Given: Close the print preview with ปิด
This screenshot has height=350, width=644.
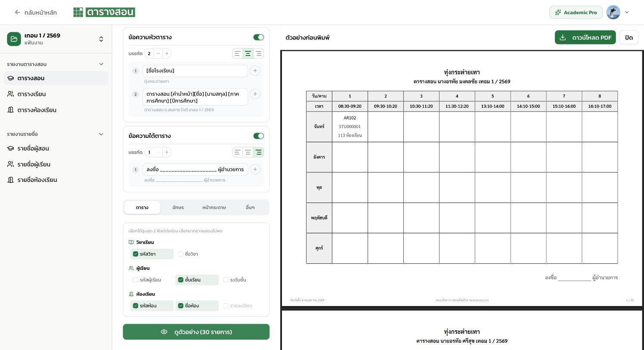Looking at the screenshot, I should coord(629,37).
